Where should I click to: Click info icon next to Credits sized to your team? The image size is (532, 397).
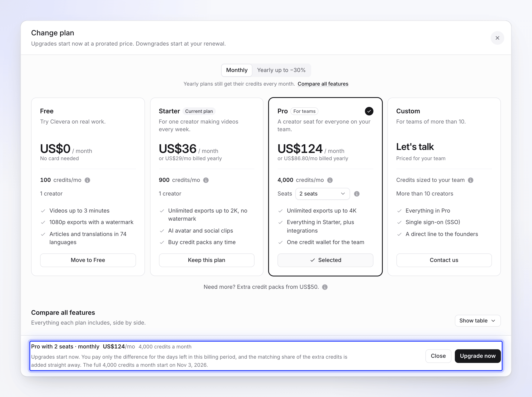tap(471, 180)
